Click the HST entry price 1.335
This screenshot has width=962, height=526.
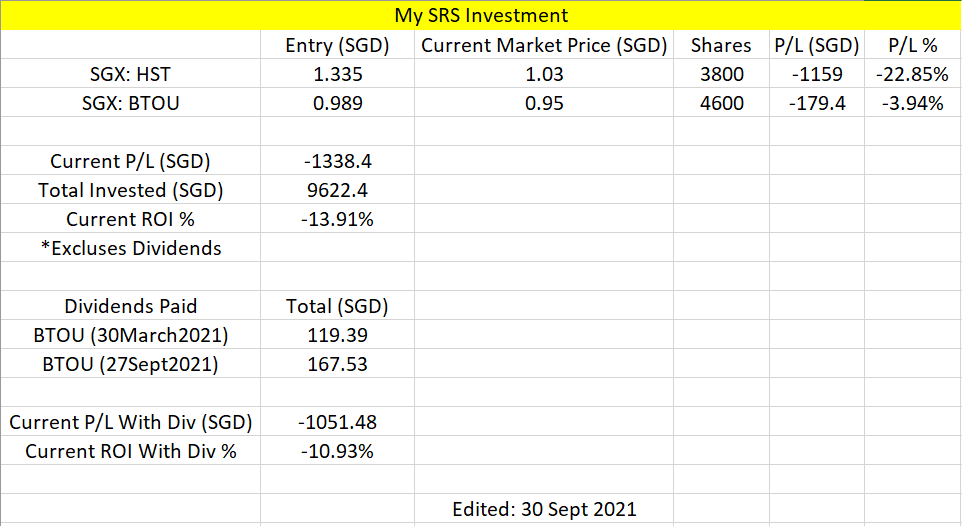pos(337,74)
